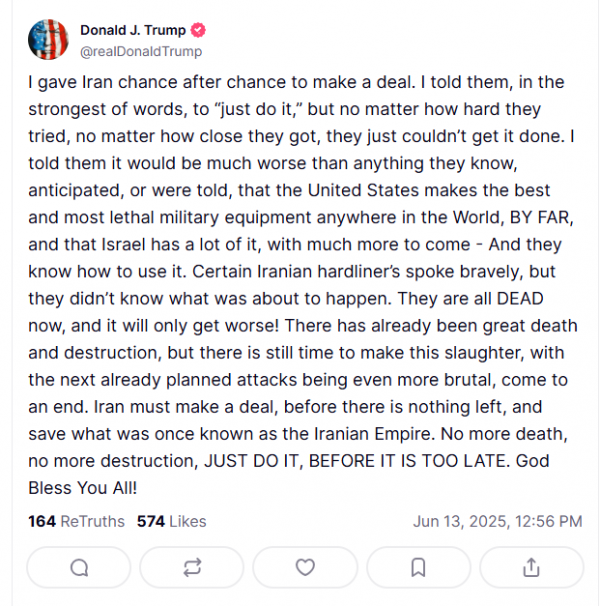
Task: Open the Donald J. Trump display name
Action: (133, 30)
